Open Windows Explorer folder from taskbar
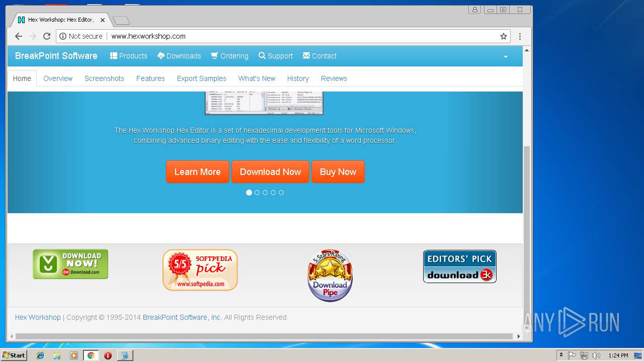Viewport: 644px width, 362px height. tap(57, 355)
